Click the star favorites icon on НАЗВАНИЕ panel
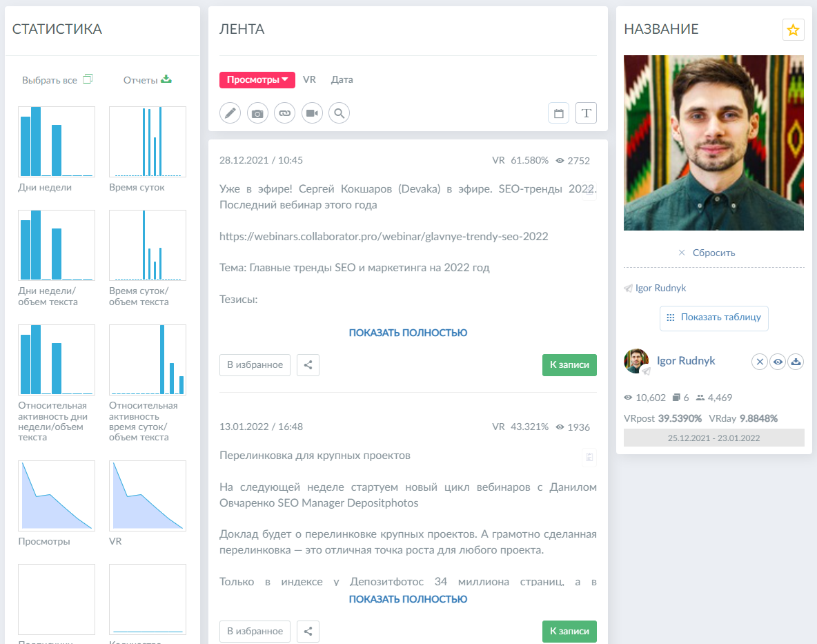The height and width of the screenshot is (644, 817). pos(793,30)
